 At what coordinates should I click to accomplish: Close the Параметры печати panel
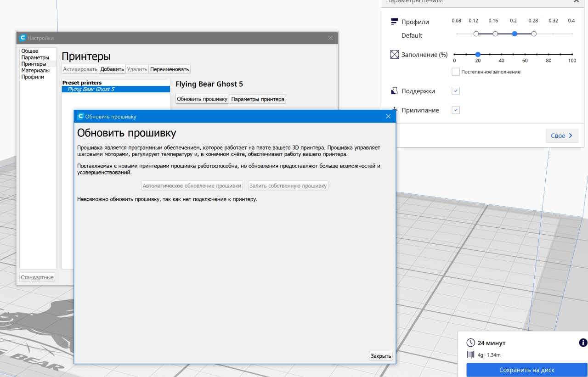coord(577,1)
